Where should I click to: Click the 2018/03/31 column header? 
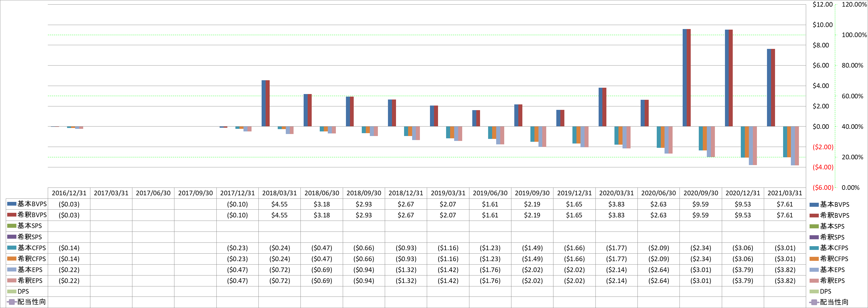coord(280,193)
